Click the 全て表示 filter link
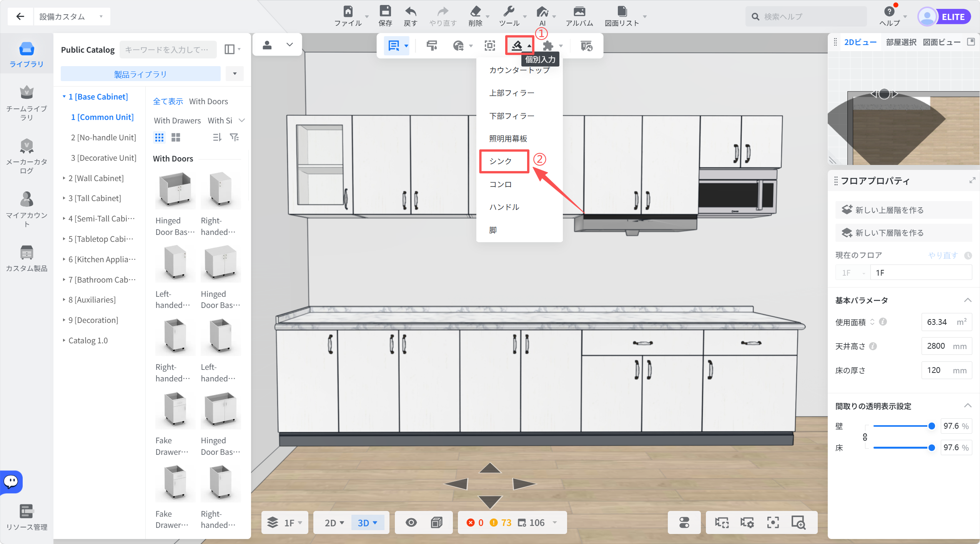The image size is (980, 544). click(x=168, y=101)
